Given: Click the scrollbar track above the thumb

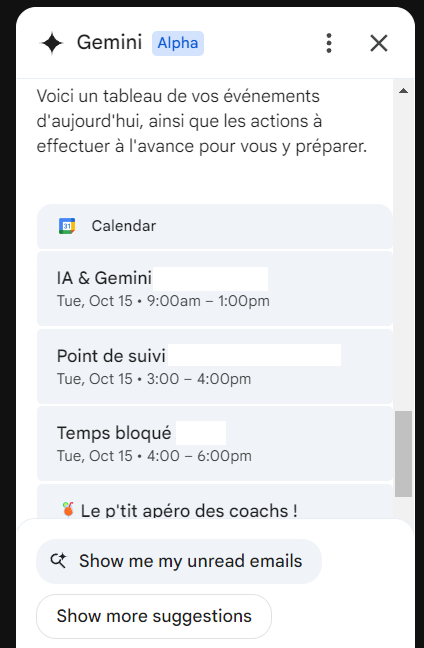Looking at the screenshot, I should 403,252.
